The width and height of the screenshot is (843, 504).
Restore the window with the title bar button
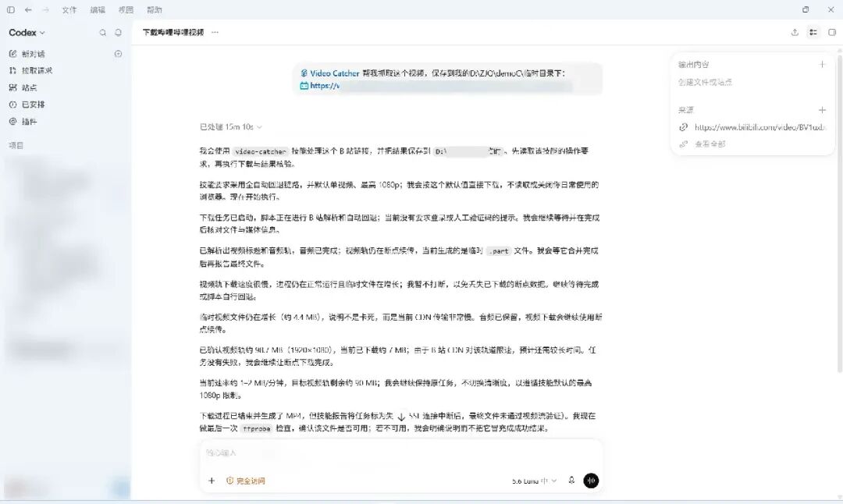pos(806,9)
